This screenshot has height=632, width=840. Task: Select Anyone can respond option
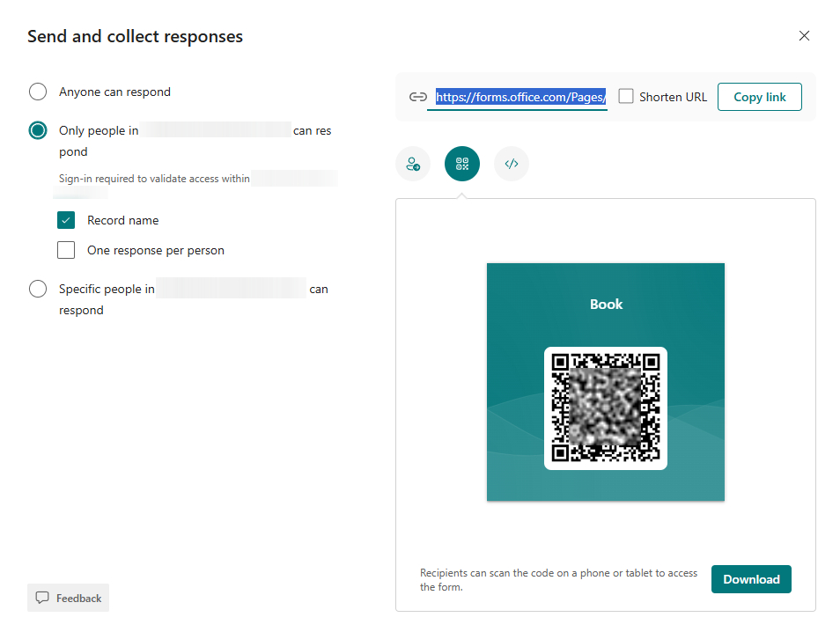[38, 92]
